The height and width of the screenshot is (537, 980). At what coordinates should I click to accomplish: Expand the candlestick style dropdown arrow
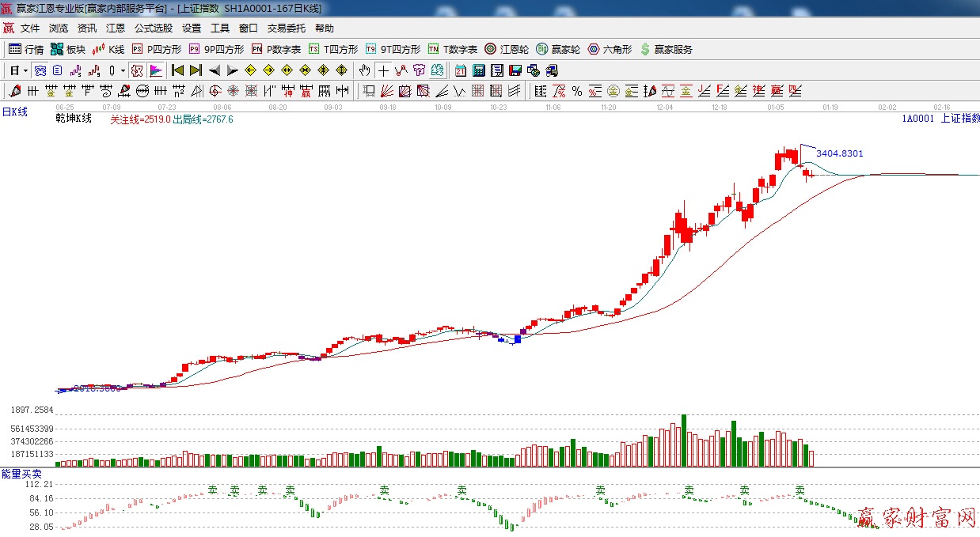(123, 70)
